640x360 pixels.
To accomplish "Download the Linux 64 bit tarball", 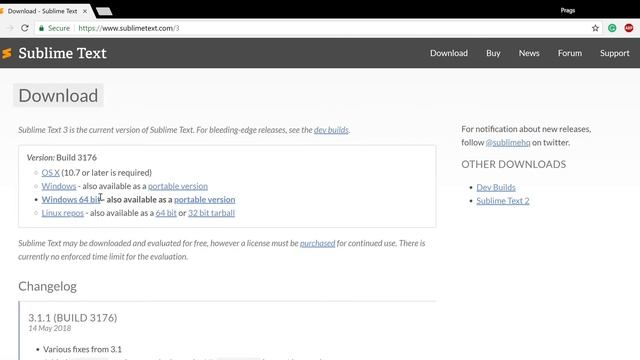I will click(x=166, y=213).
